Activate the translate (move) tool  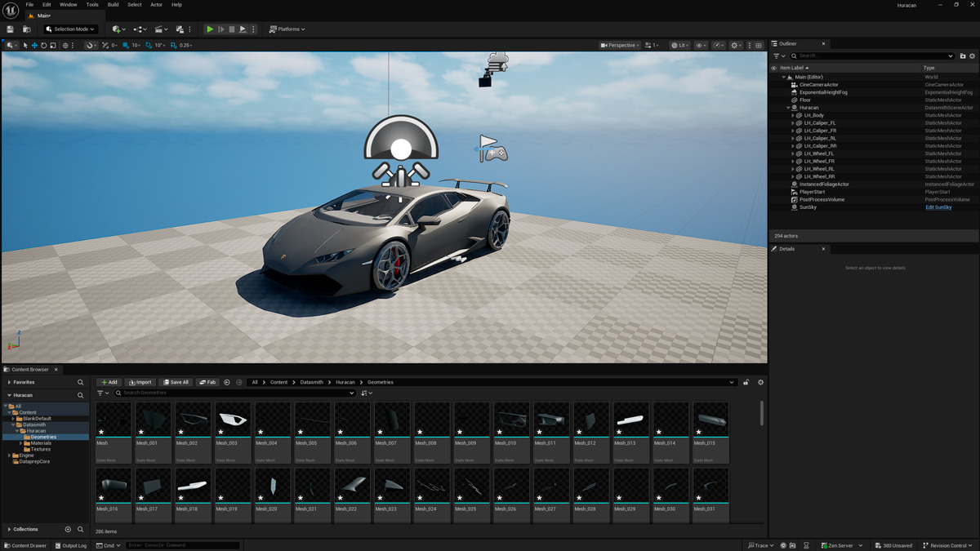point(34,46)
